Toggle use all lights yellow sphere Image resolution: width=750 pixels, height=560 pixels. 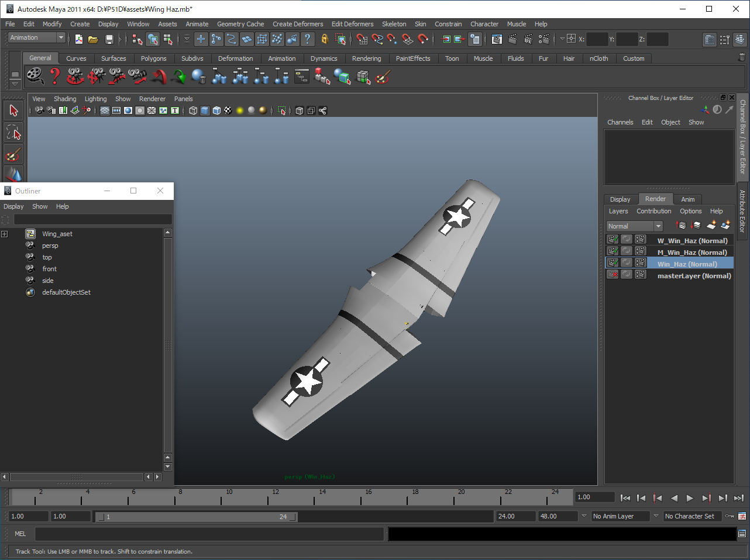pyautogui.click(x=240, y=110)
